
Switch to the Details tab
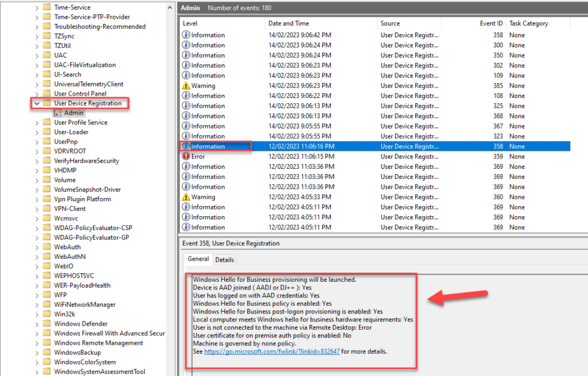[x=225, y=259]
